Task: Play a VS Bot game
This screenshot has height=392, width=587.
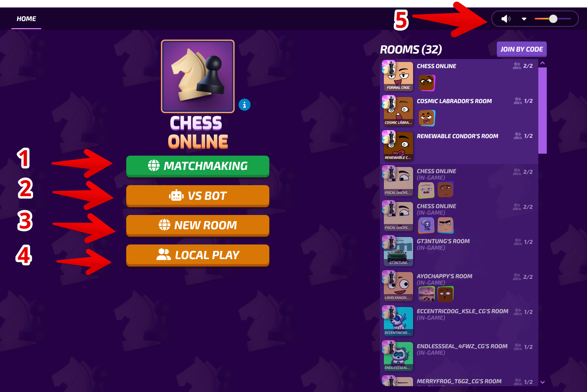Action: coord(198,196)
